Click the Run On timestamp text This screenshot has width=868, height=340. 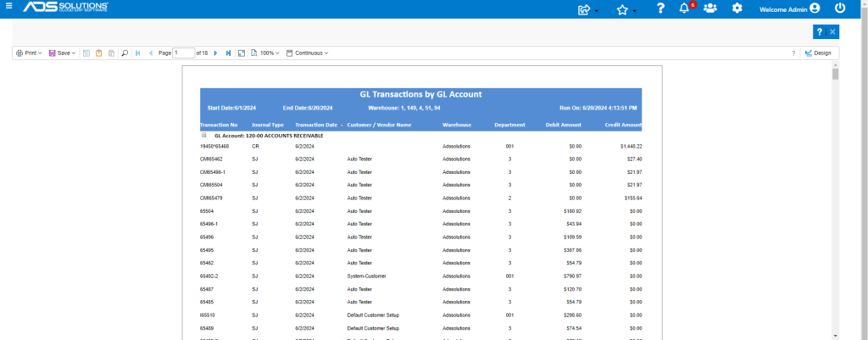tap(598, 108)
